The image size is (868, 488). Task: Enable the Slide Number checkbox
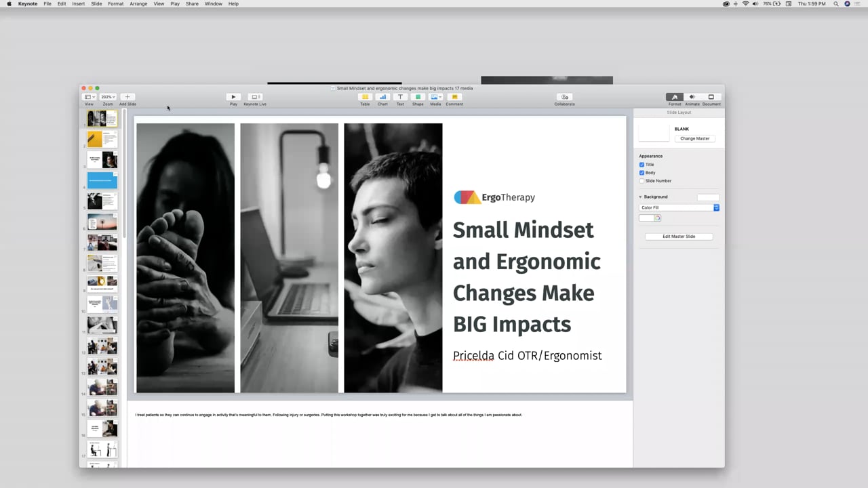click(642, 181)
